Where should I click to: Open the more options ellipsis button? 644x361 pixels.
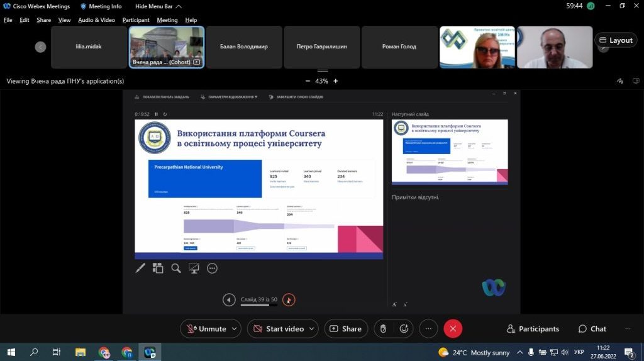428,328
